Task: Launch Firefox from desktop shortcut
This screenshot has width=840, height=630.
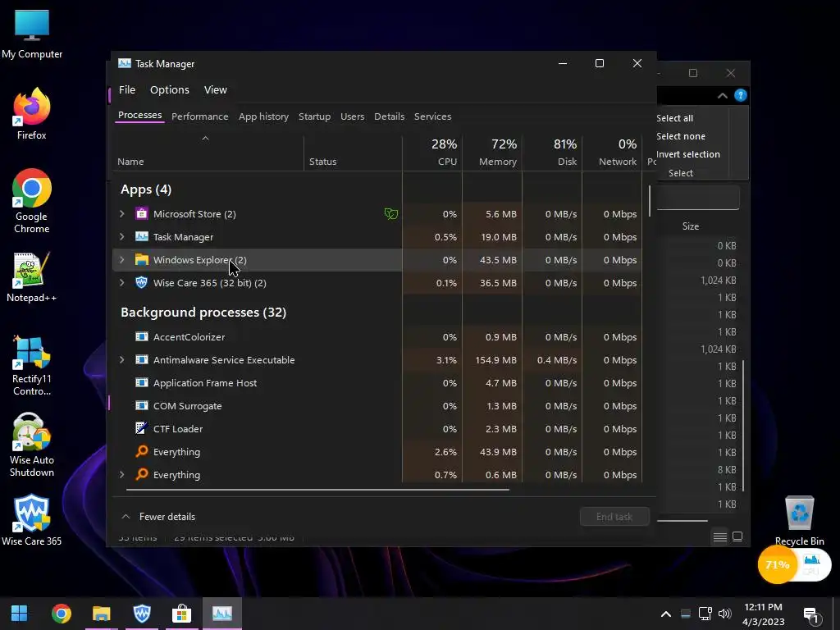Action: tap(32, 113)
